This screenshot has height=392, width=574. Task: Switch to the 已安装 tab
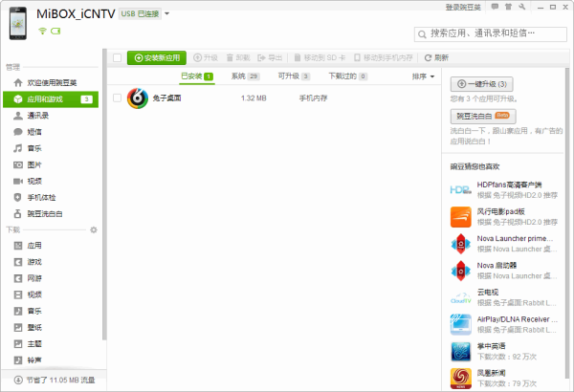(x=197, y=76)
